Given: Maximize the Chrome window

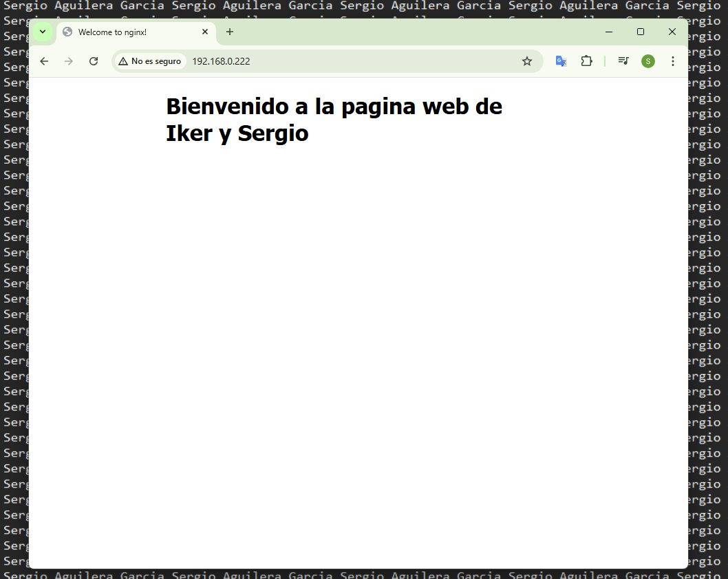Looking at the screenshot, I should [x=641, y=32].
